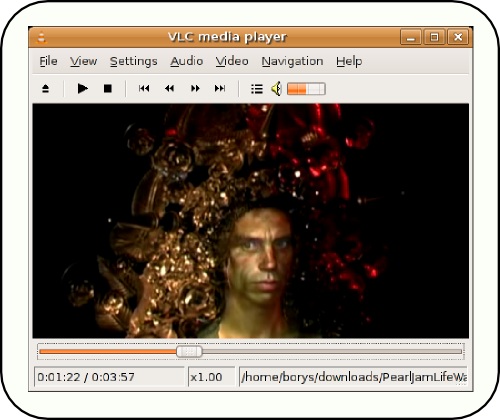The width and height of the screenshot is (500, 420).
Task: Click the x1.00 playback speed field
Action: coord(212,377)
